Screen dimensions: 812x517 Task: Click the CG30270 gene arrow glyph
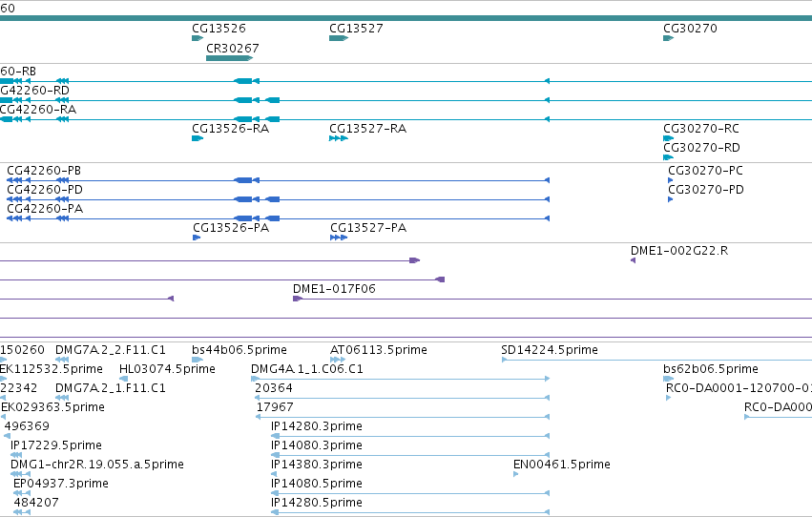(668, 38)
